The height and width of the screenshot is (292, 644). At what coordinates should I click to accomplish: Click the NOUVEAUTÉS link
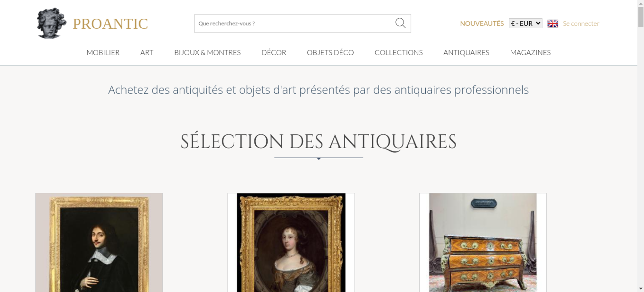point(482,23)
